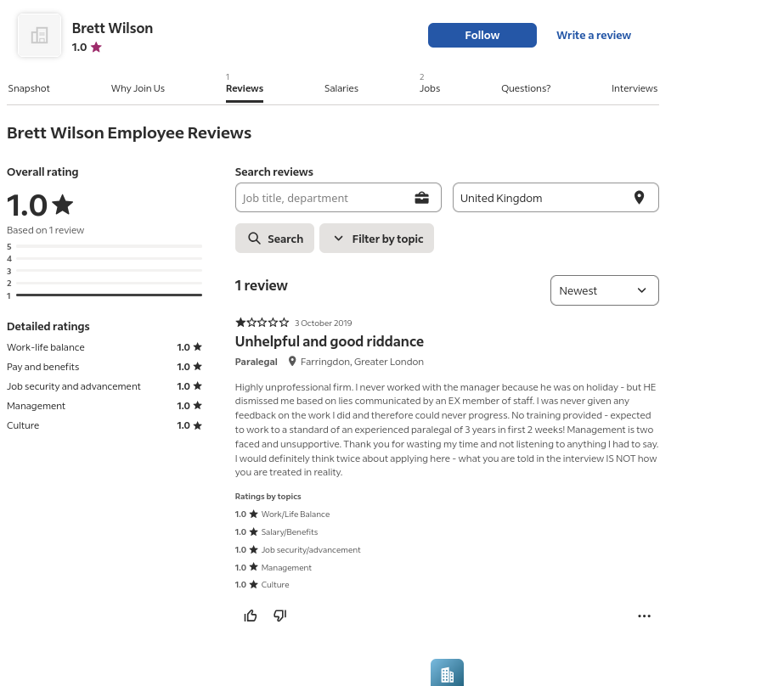Click Job security/advancement topic rating in review
Viewport: 784px width, 686px height.
point(297,549)
